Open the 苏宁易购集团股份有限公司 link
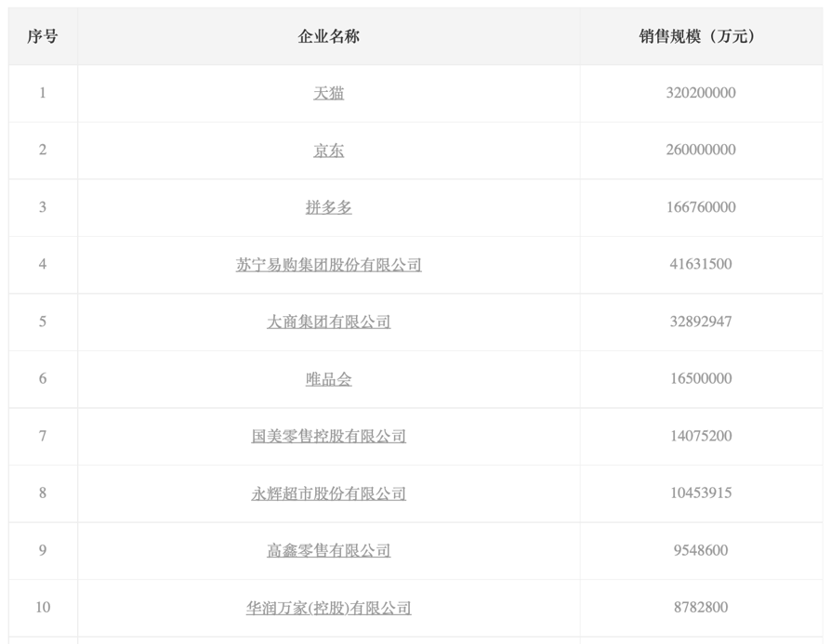The height and width of the screenshot is (644, 831). (328, 265)
